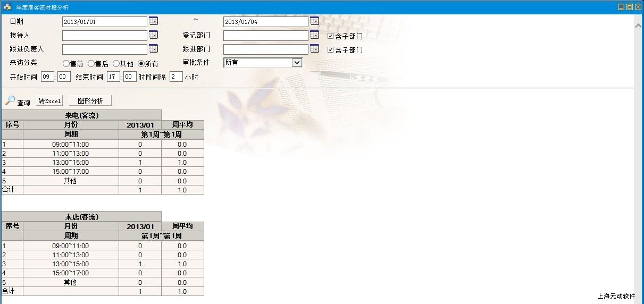Click lookup icon beside 接待人 field

(x=153, y=35)
